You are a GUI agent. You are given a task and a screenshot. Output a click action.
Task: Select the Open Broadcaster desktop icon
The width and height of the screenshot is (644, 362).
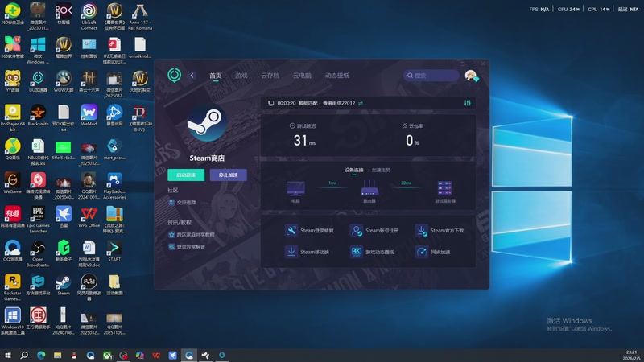[x=38, y=253]
